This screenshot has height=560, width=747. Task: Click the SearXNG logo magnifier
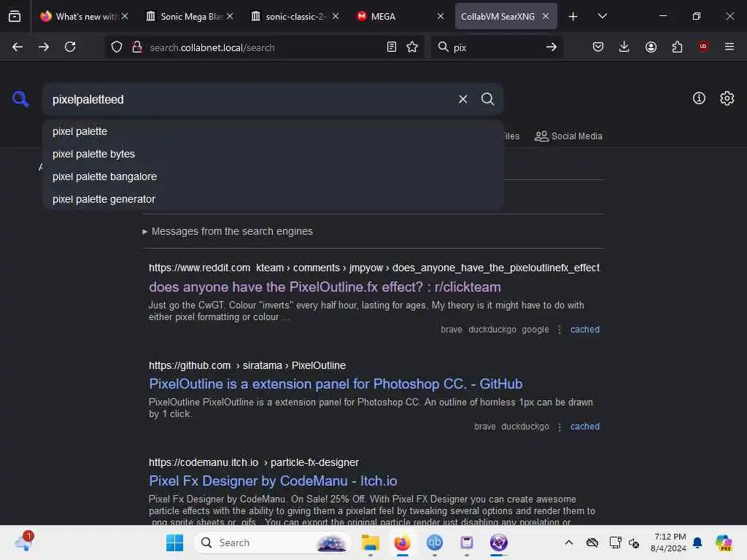(x=20, y=99)
